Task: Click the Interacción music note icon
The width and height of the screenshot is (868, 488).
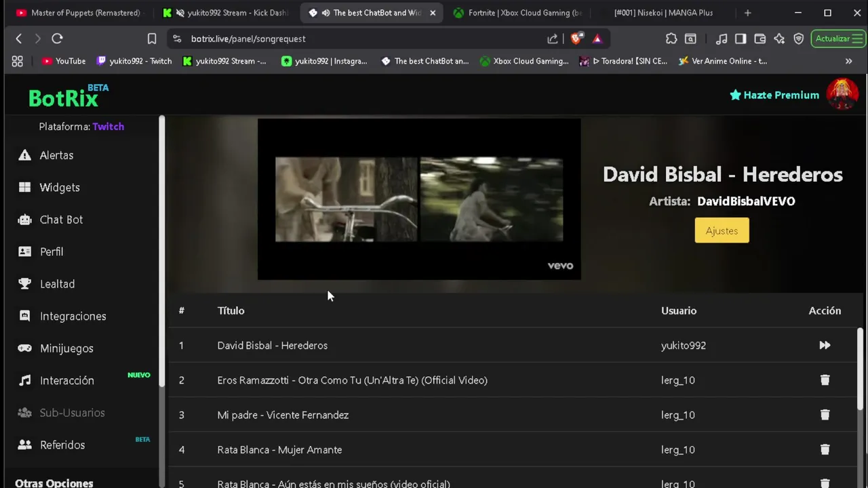Action: pos(25,380)
